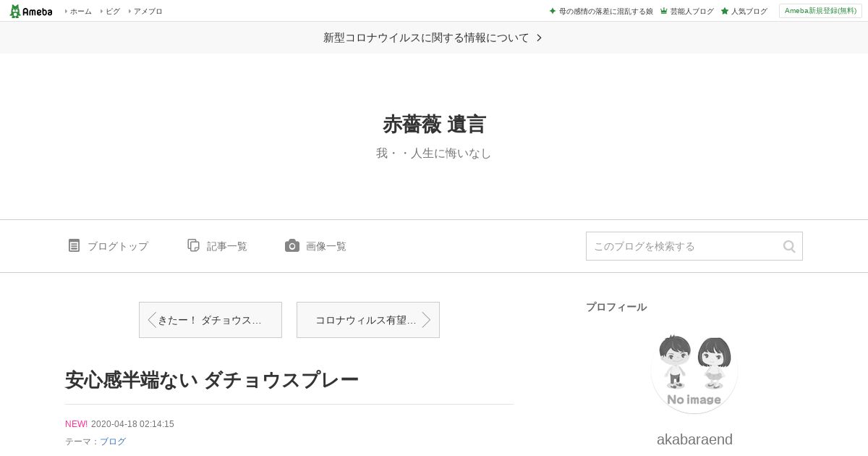Viewport: 868px width, 456px height.
Task: Open ピグ link in top bar
Action: pos(113,12)
